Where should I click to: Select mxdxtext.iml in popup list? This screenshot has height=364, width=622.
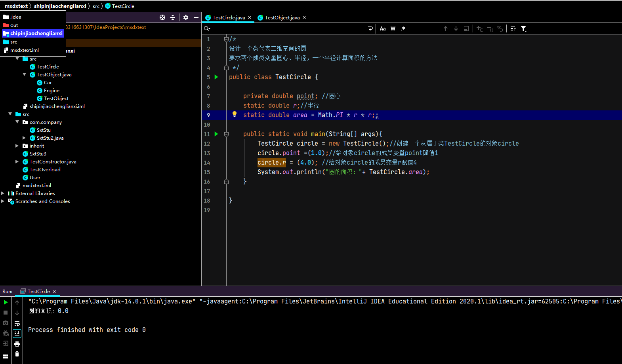pyautogui.click(x=33, y=50)
